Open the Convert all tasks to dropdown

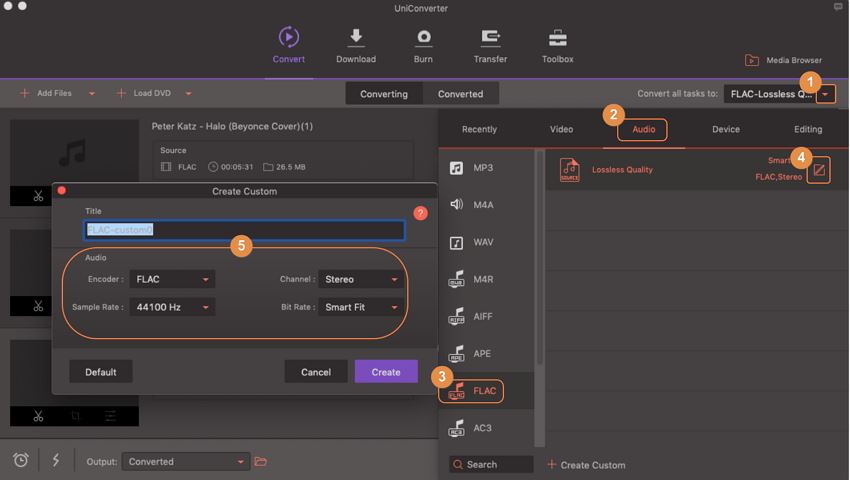pos(825,94)
